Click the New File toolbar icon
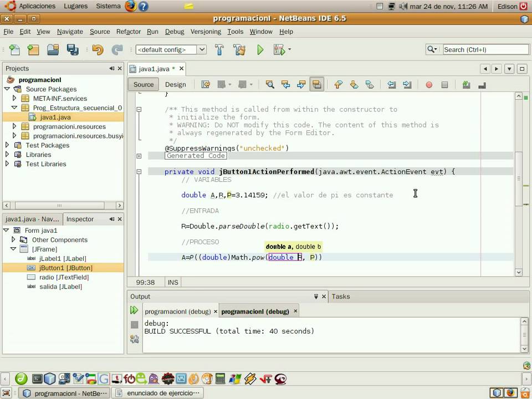This screenshot has height=399, width=532. (14, 50)
